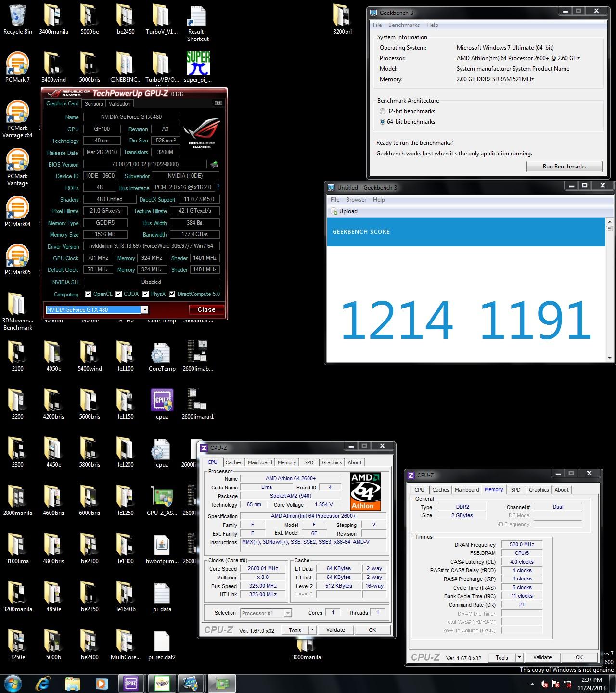Launch the purple cpuz application icon
This screenshot has width=616, height=693.
point(162,405)
